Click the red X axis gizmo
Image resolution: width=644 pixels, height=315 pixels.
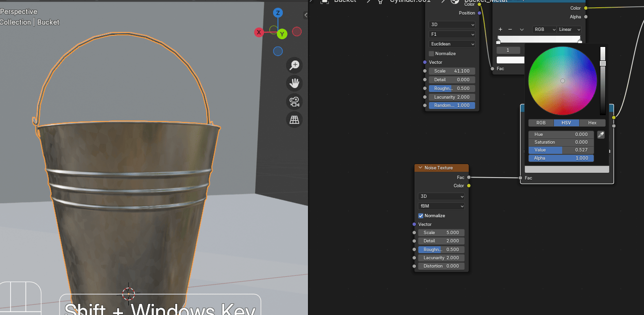(259, 32)
